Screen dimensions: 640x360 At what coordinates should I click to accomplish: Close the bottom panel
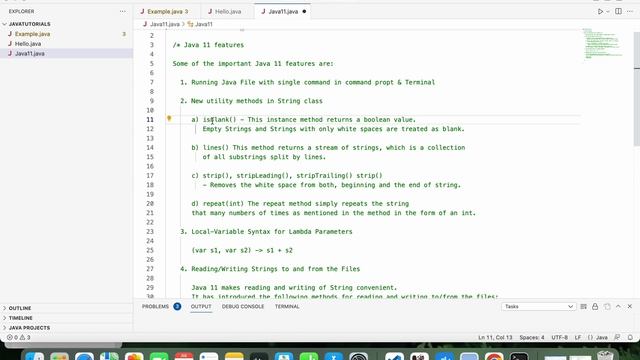click(x=630, y=307)
